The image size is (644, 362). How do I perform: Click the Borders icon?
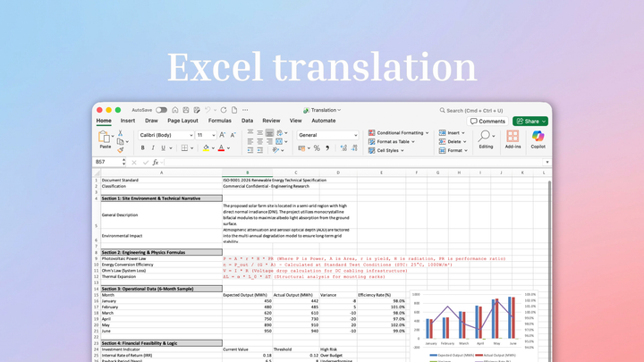click(184, 147)
